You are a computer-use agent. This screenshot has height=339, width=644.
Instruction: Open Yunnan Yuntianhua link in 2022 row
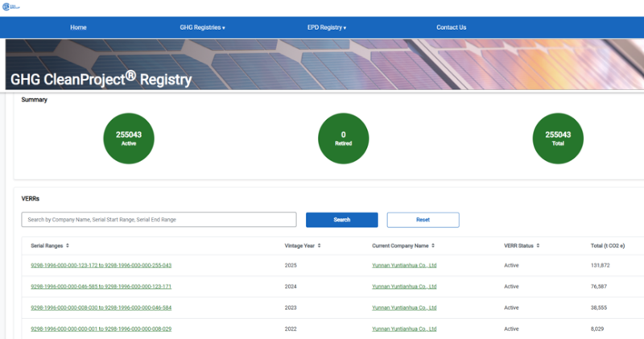click(404, 329)
